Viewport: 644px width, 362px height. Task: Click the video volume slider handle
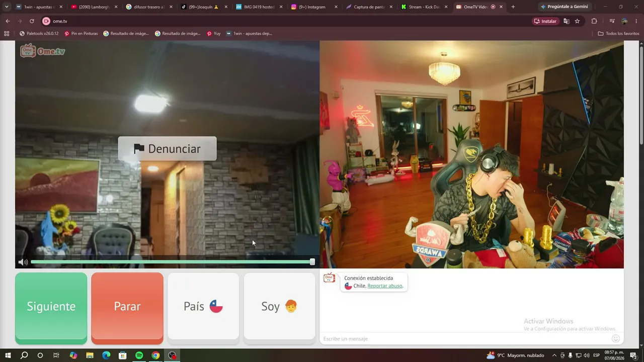point(312,262)
